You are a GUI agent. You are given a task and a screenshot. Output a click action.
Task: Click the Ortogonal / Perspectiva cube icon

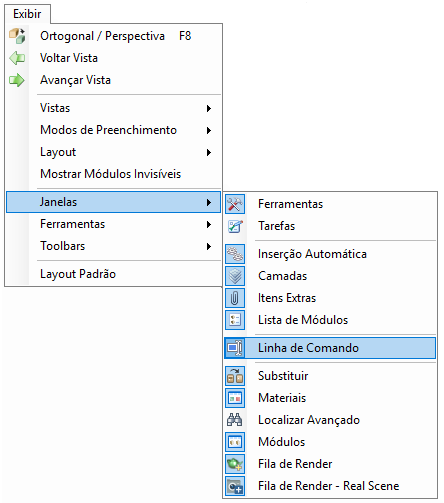(17, 36)
